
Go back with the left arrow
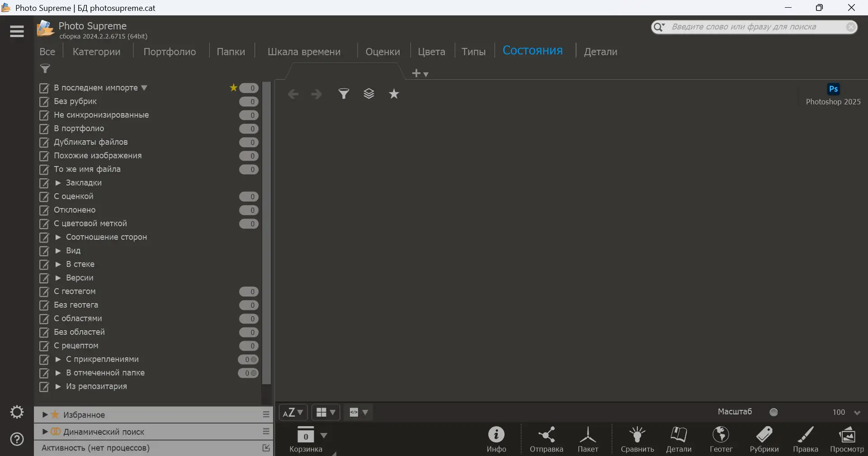click(293, 94)
